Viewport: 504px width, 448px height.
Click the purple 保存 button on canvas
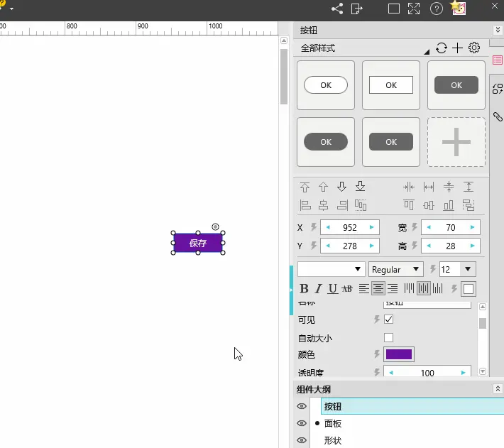point(198,243)
